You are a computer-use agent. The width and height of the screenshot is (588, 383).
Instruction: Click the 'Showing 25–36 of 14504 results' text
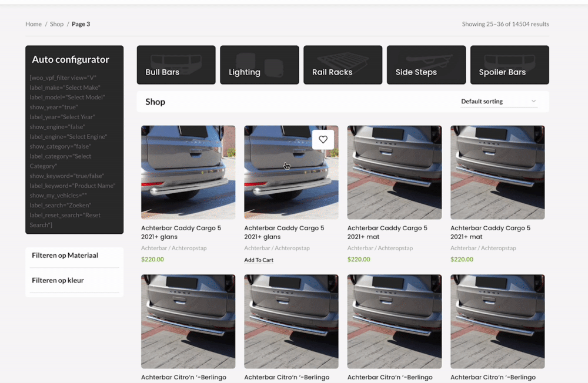point(506,24)
